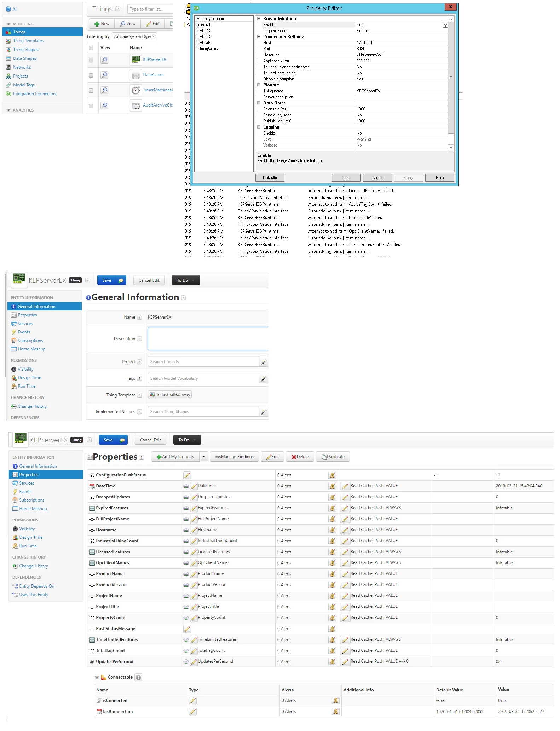Click the Project field magic wand icon
Screen dimensions: 560x731
coord(264,362)
